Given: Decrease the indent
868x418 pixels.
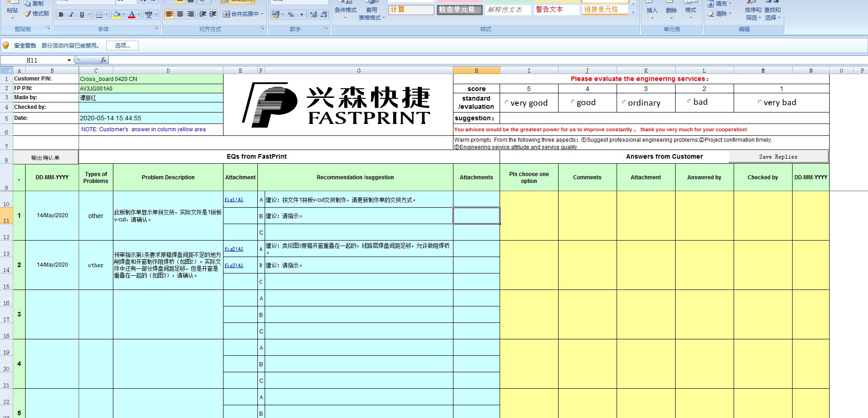Looking at the screenshot, I should click(x=203, y=14).
